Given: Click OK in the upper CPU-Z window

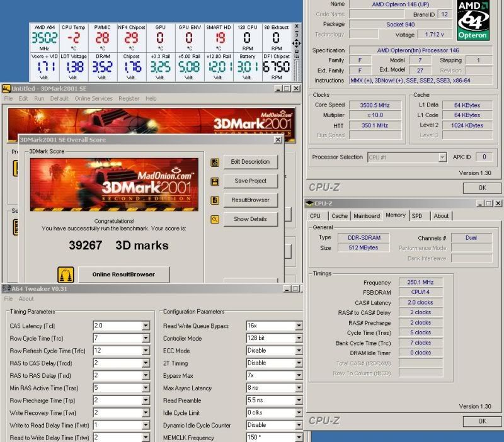Looking at the screenshot, I should (482, 188).
